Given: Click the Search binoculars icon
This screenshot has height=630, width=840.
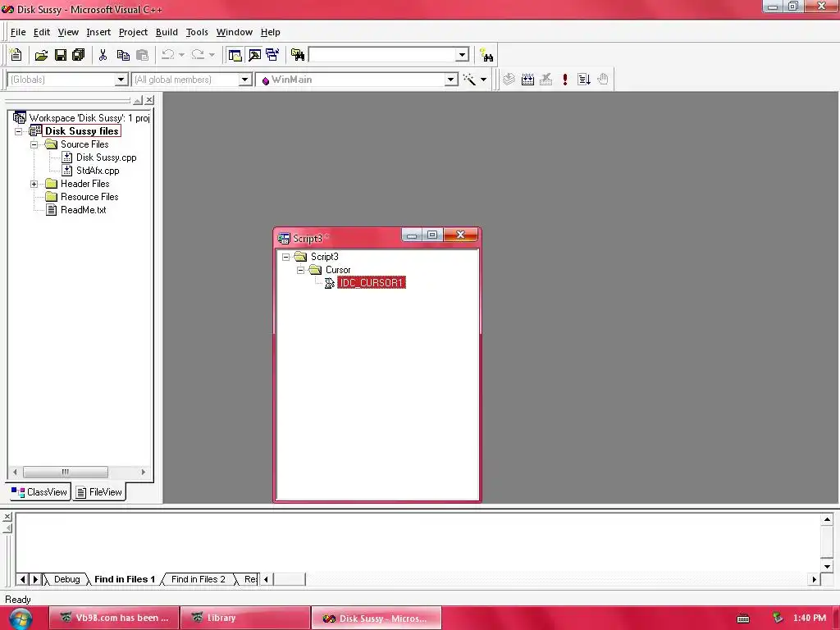Looking at the screenshot, I should [x=486, y=55].
